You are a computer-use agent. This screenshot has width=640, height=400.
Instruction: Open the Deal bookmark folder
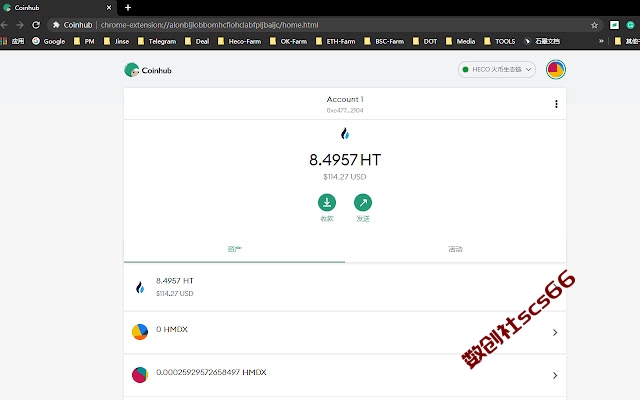pyautogui.click(x=197, y=41)
